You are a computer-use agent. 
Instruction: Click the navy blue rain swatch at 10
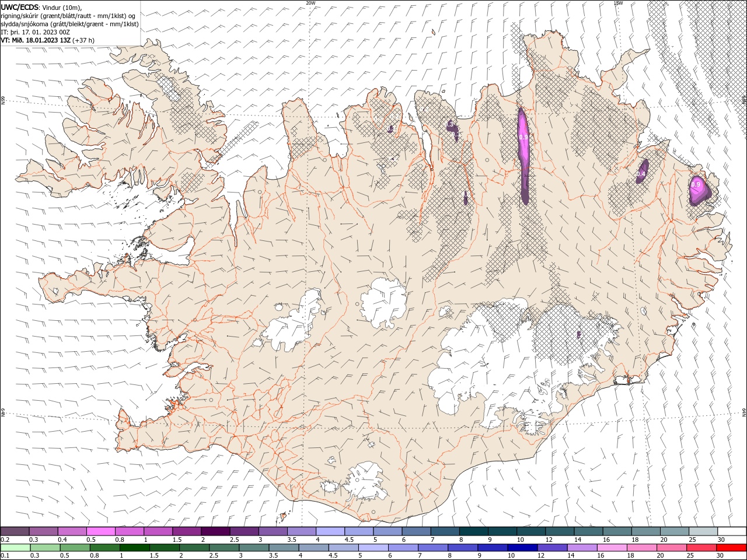click(522, 548)
